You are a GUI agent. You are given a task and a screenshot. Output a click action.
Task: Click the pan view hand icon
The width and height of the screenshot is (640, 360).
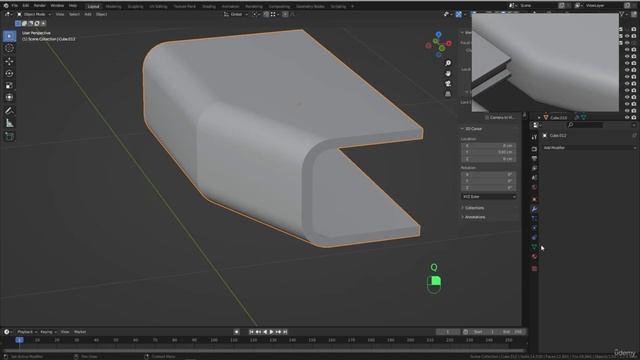(x=448, y=73)
